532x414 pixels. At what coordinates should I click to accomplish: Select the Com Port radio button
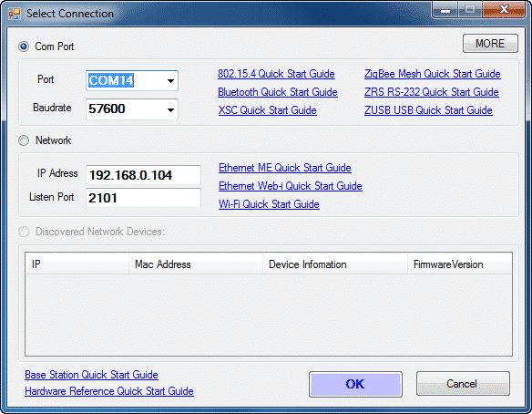tap(24, 47)
